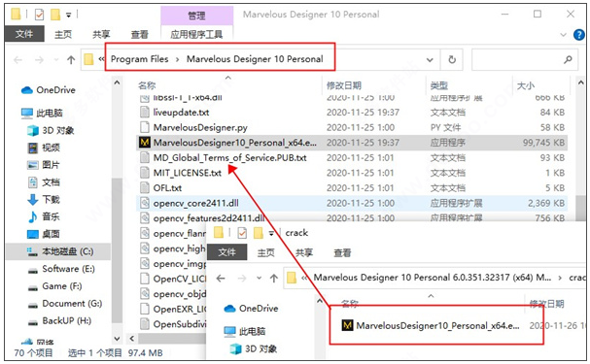This screenshot has width=590, height=364.
Task: Open 图片 folder in sidebar
Action: point(44,165)
